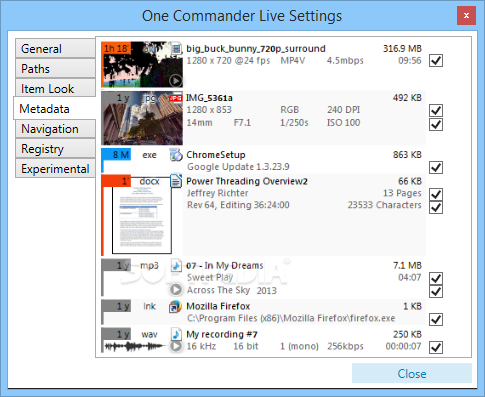The width and height of the screenshot is (485, 397).
Task: Show the Experimental tab
Action: (x=55, y=169)
